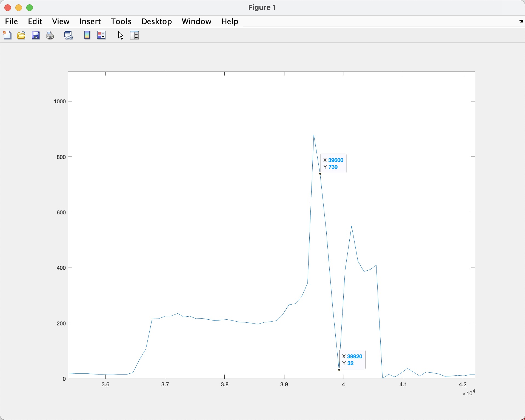
Task: Click the Figure 1 window title
Action: pyautogui.click(x=262, y=7)
